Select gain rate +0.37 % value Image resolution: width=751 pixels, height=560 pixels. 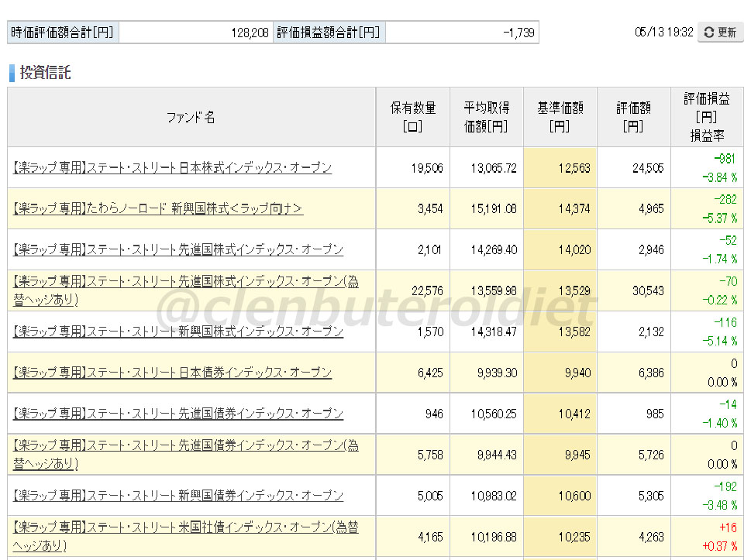point(720,546)
